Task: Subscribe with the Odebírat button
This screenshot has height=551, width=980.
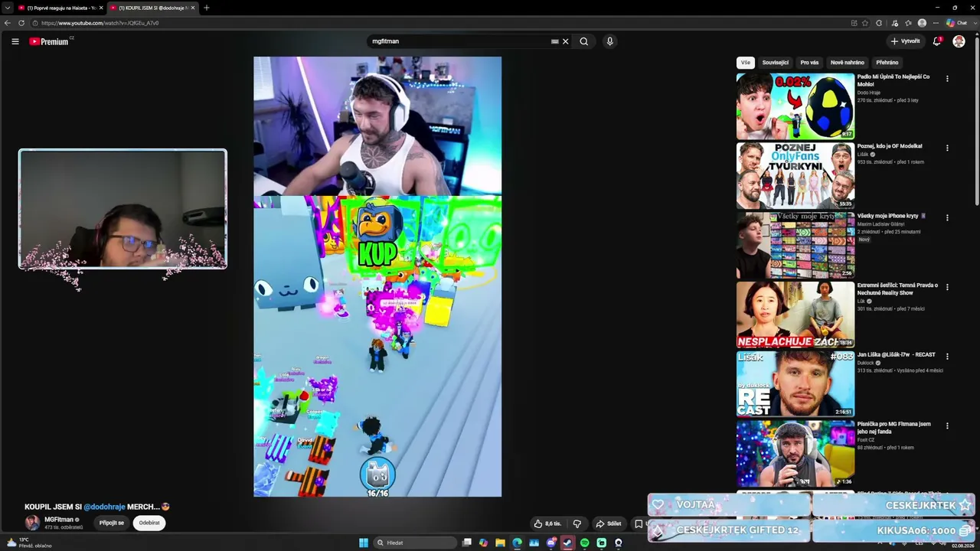Action: click(x=149, y=523)
